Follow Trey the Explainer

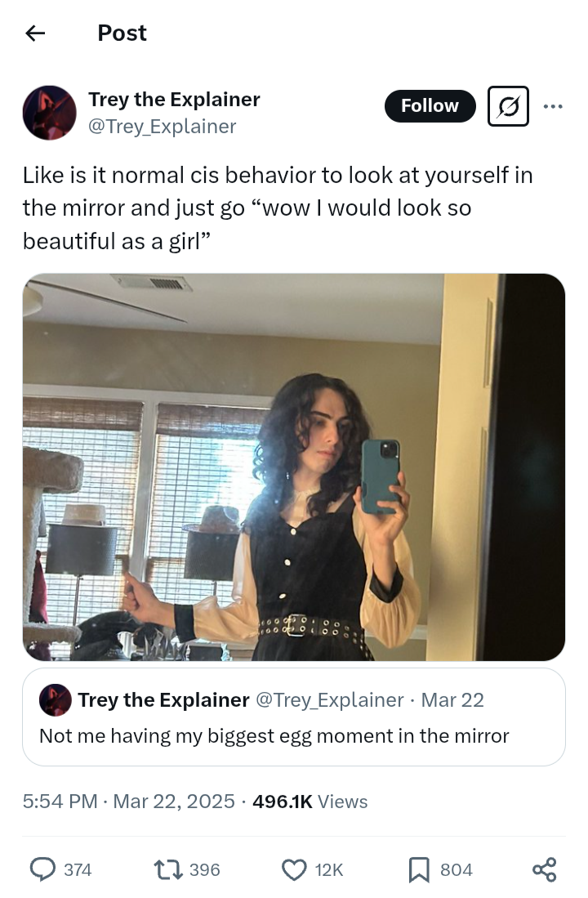pos(430,106)
